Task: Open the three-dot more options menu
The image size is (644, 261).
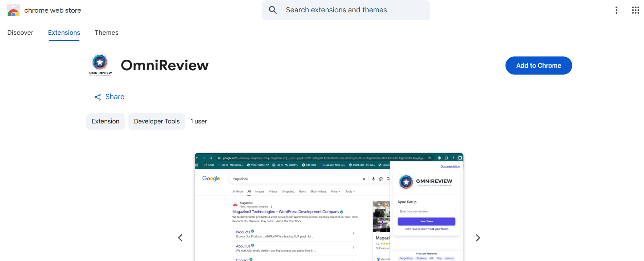Action: tap(616, 10)
